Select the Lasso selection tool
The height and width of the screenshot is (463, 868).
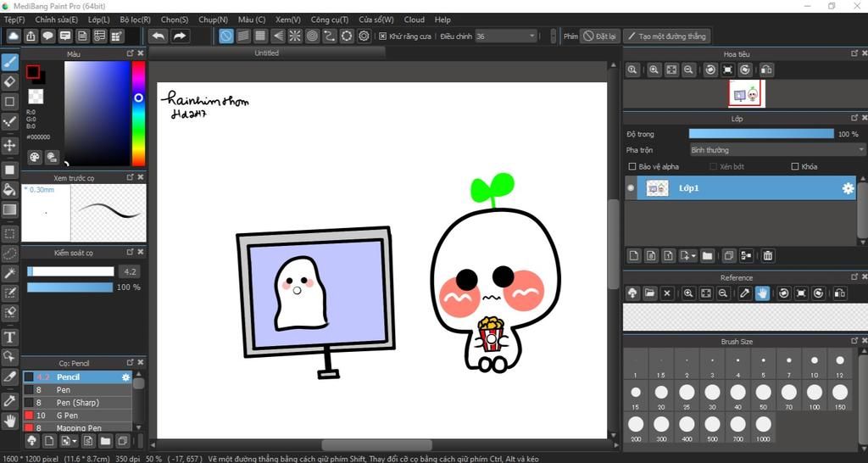tap(10, 254)
